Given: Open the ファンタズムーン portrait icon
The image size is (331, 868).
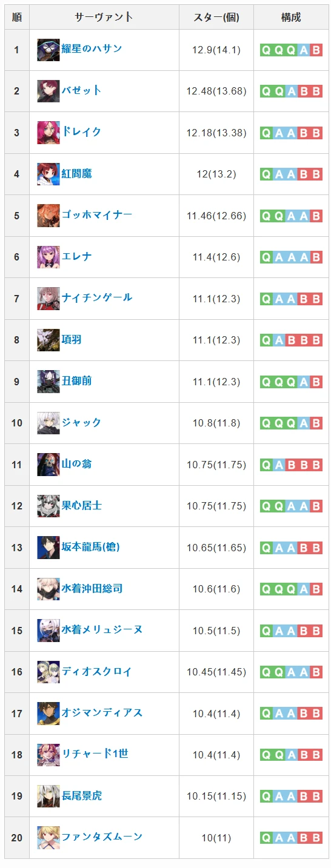Looking at the screenshot, I should click(48, 838).
